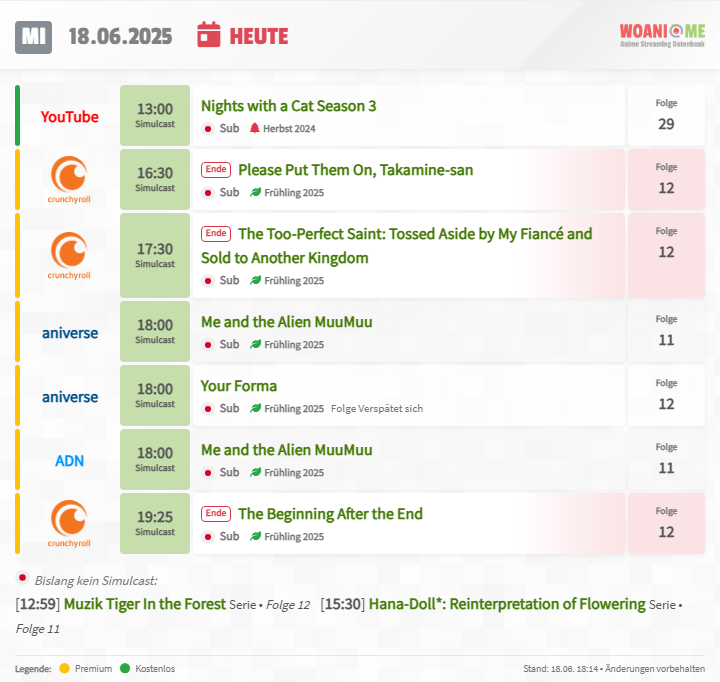The width and height of the screenshot is (720, 682).
Task: Click the Folge Verspätet sich note
Action: (377, 408)
